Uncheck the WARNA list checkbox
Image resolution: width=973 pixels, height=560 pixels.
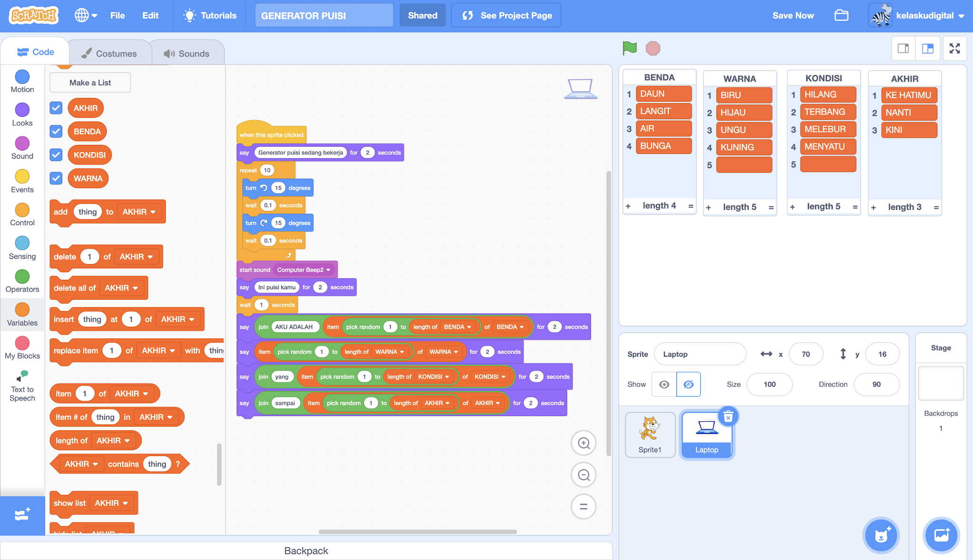coord(56,179)
